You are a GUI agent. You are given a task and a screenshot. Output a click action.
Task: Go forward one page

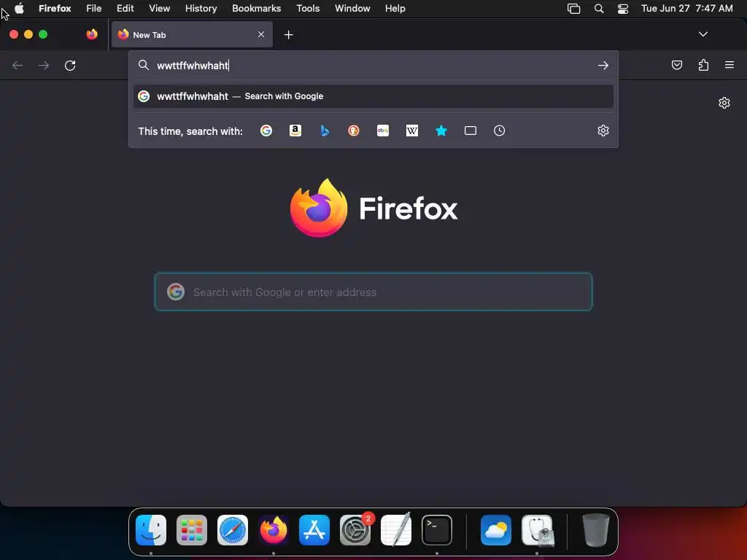click(x=44, y=65)
